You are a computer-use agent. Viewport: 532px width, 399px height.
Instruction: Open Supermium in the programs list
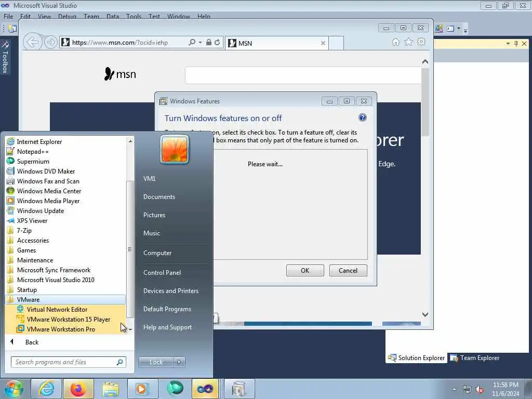point(33,162)
